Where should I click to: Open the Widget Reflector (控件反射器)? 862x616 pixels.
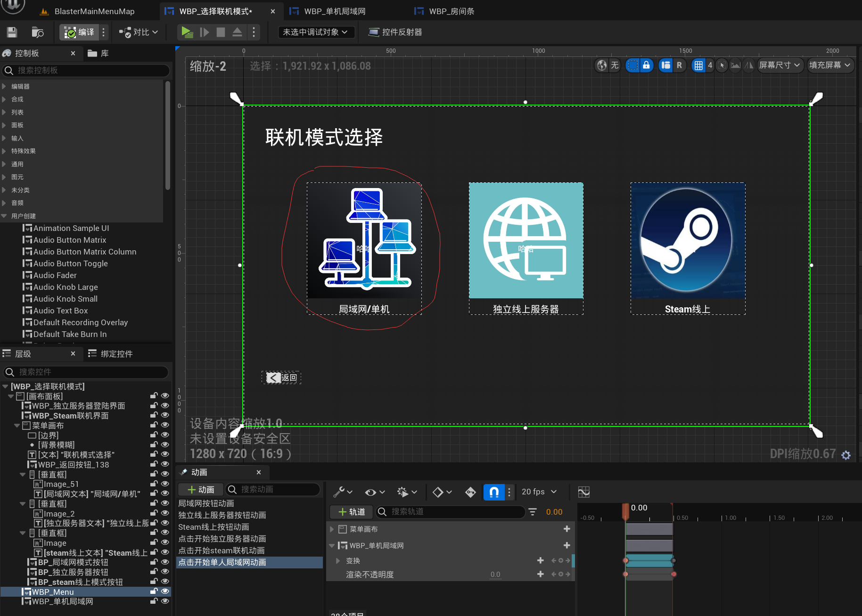coord(395,32)
